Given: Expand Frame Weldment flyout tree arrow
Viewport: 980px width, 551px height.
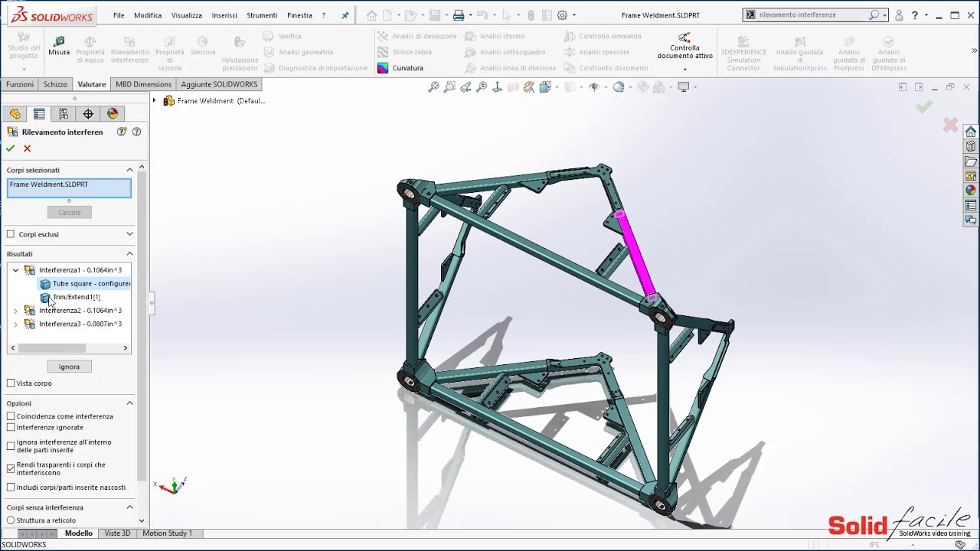Looking at the screenshot, I should (x=154, y=100).
